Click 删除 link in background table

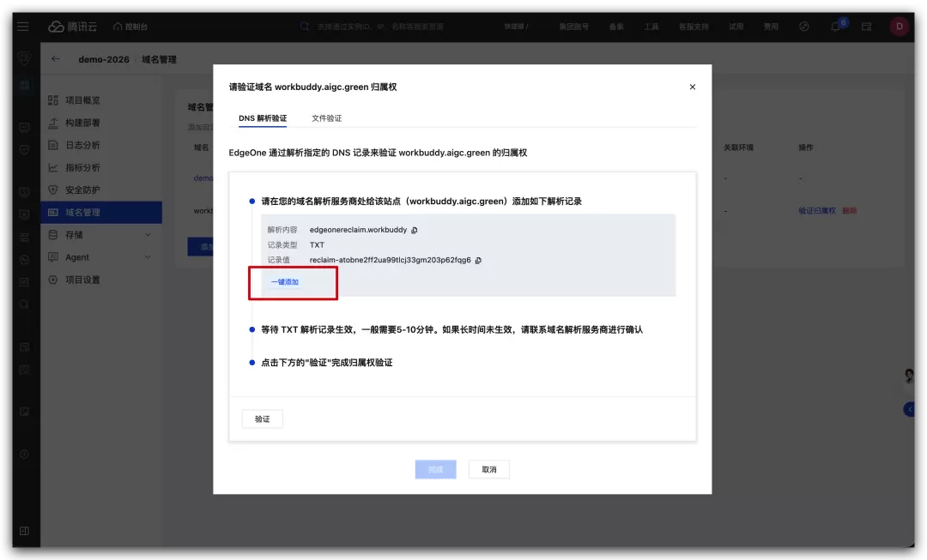tap(850, 211)
